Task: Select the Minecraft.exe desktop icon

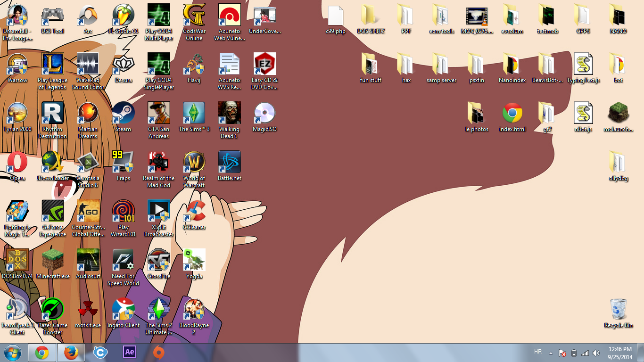Action: 53,264
